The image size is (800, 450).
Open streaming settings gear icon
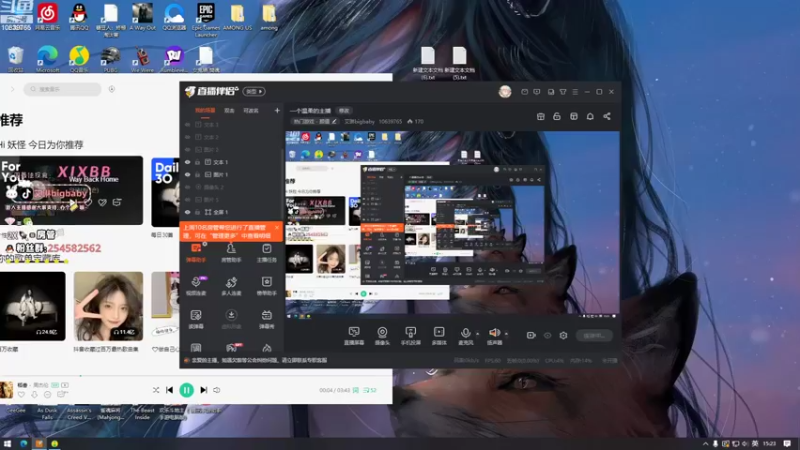point(563,335)
